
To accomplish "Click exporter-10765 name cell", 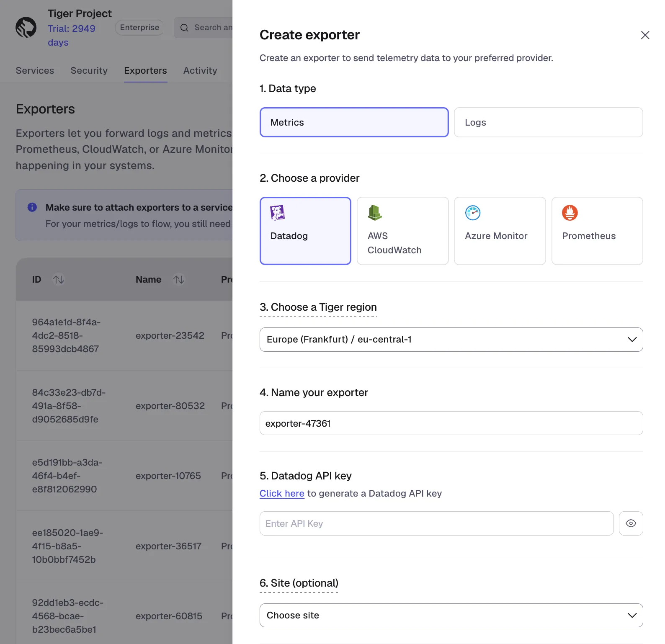I will [168, 476].
